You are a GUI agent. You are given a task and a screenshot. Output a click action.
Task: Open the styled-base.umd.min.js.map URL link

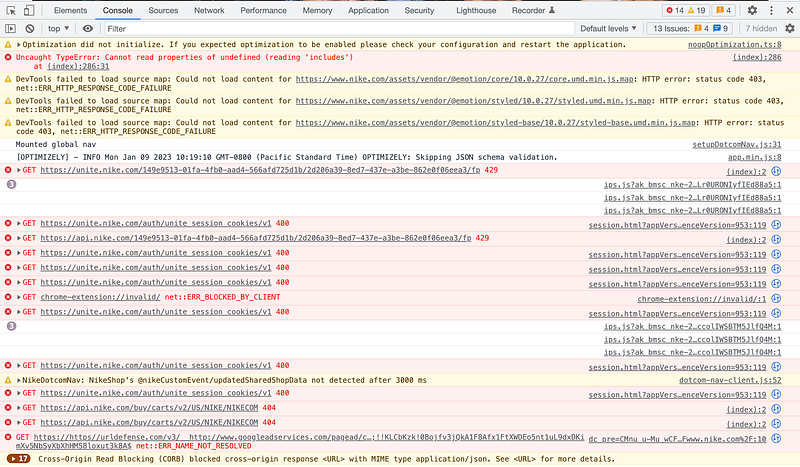[x=495, y=122]
